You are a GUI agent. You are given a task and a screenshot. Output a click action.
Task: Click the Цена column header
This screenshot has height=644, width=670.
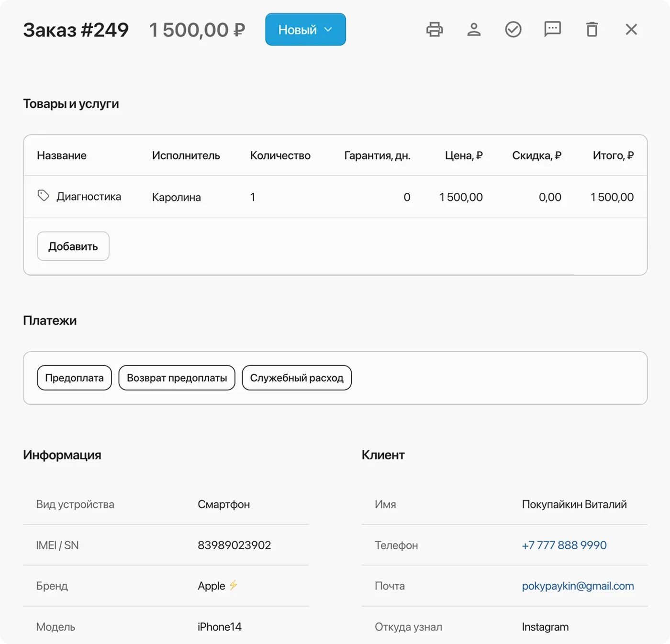pos(463,155)
